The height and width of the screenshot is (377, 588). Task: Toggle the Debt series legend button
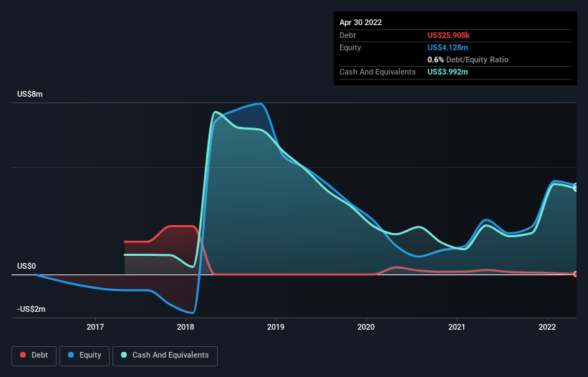pos(34,355)
